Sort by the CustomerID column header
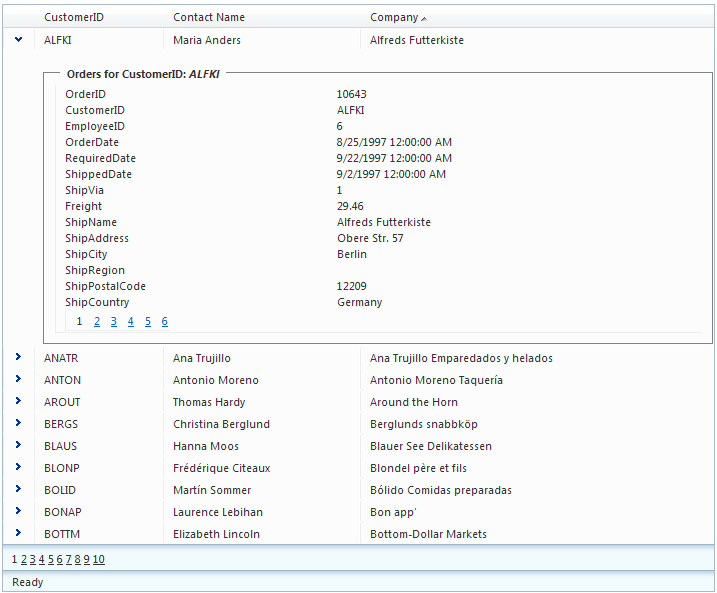The height and width of the screenshot is (593, 717). tap(74, 17)
